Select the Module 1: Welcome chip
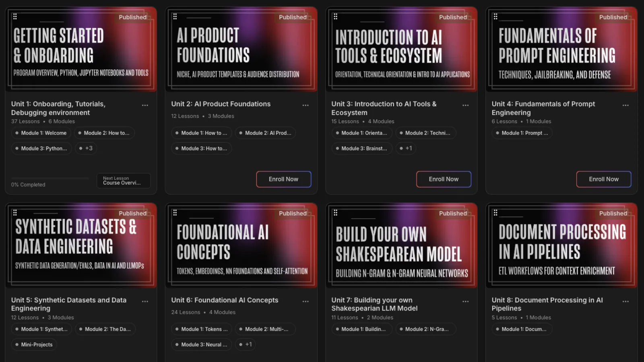 tap(41, 133)
